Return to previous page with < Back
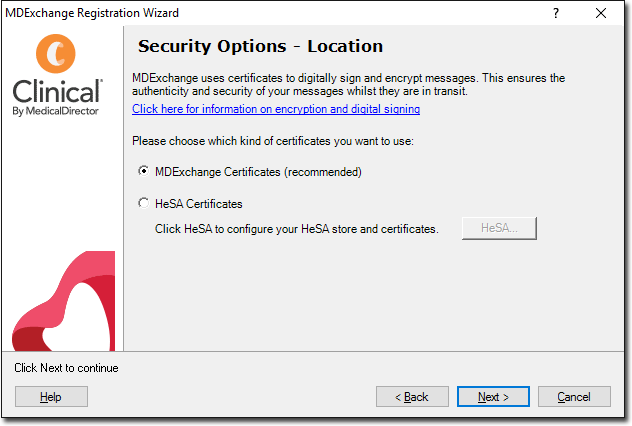632x426 pixels. click(x=412, y=397)
